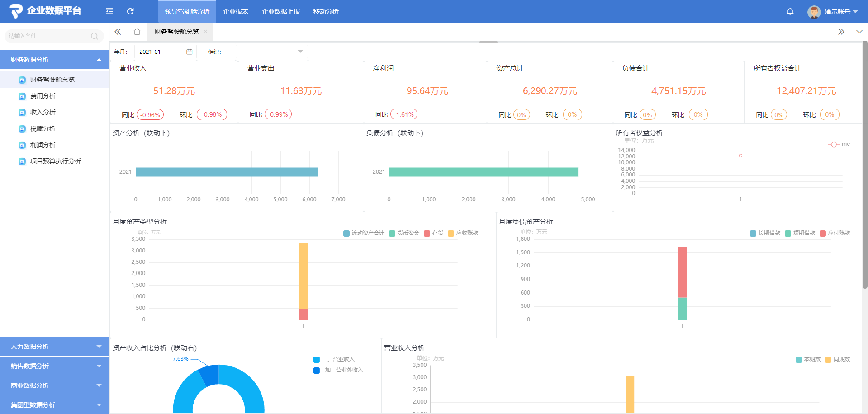Expand the tab options chevron at right
This screenshot has height=414, width=868.
coord(859,32)
